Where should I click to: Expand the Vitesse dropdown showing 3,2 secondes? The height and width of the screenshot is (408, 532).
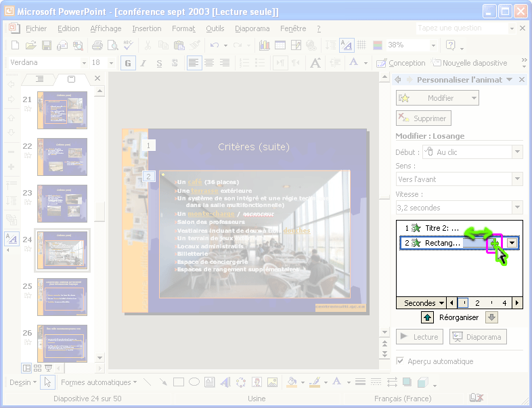(517, 208)
